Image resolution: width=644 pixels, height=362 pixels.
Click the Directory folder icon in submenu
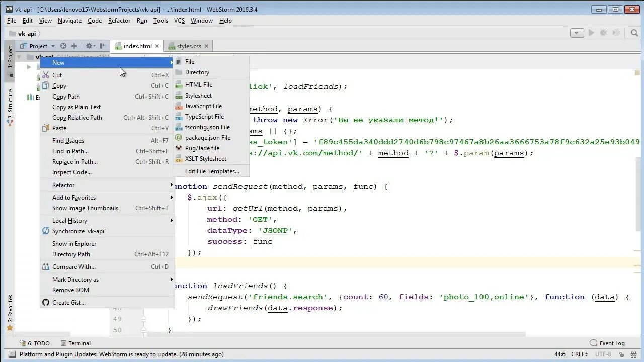tap(179, 72)
